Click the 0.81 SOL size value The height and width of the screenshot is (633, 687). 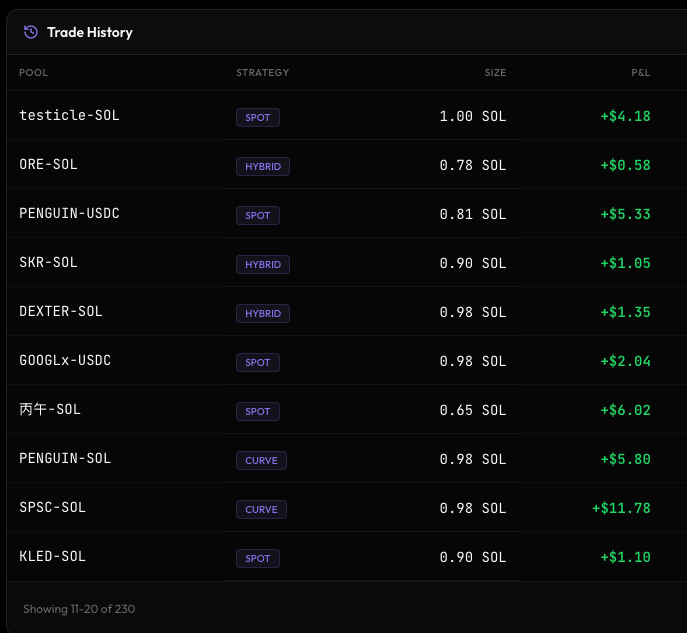(x=473, y=215)
